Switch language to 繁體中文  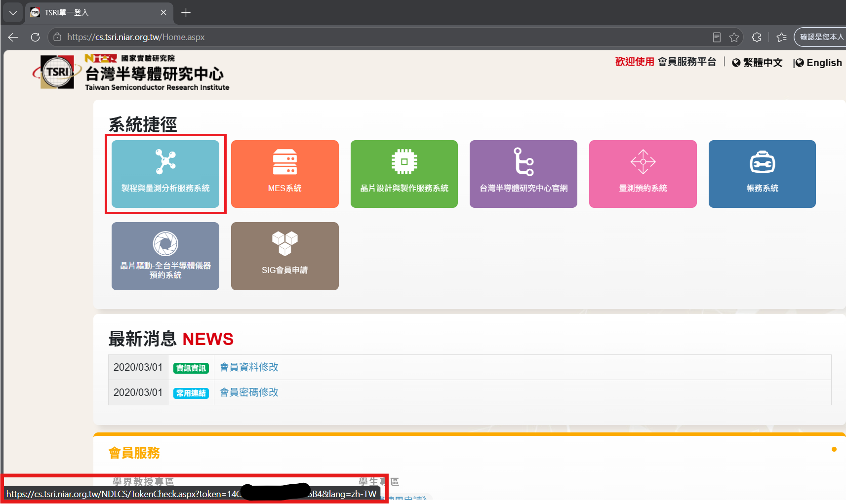(758, 62)
